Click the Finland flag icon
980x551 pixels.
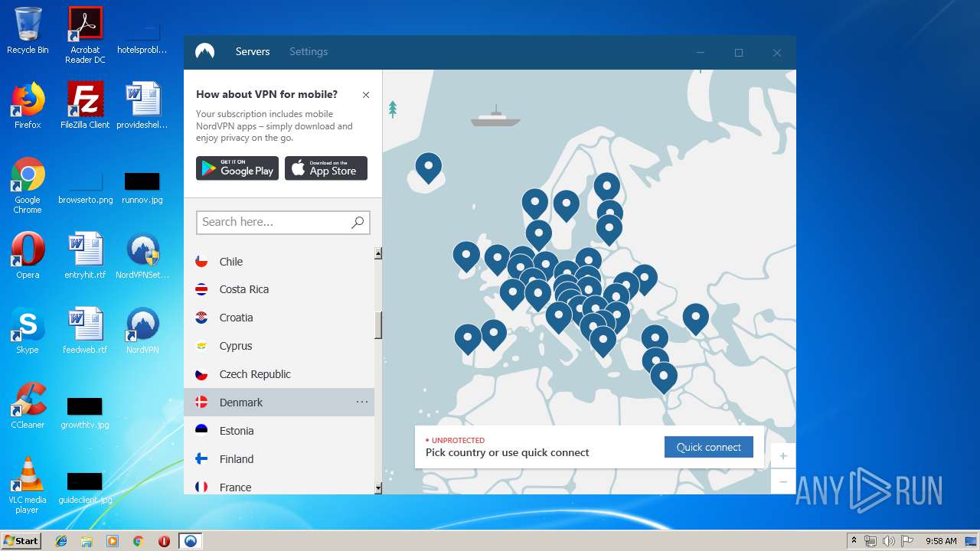pyautogui.click(x=201, y=459)
